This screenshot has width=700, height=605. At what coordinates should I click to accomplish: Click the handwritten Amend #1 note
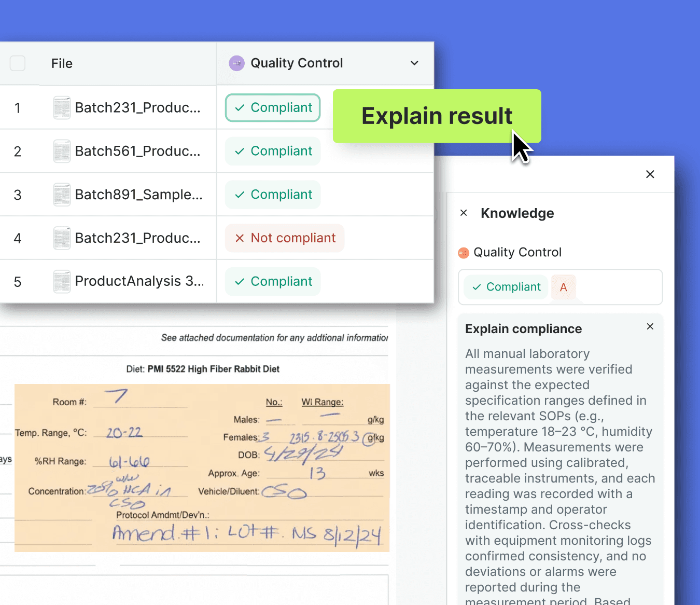(x=247, y=534)
